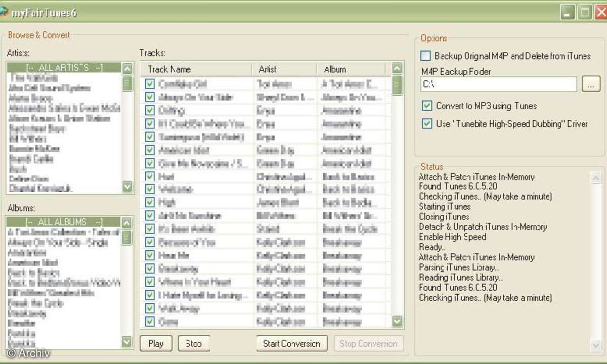Open the M4P backup folder browse button
This screenshot has height=364, width=607.
(x=590, y=84)
